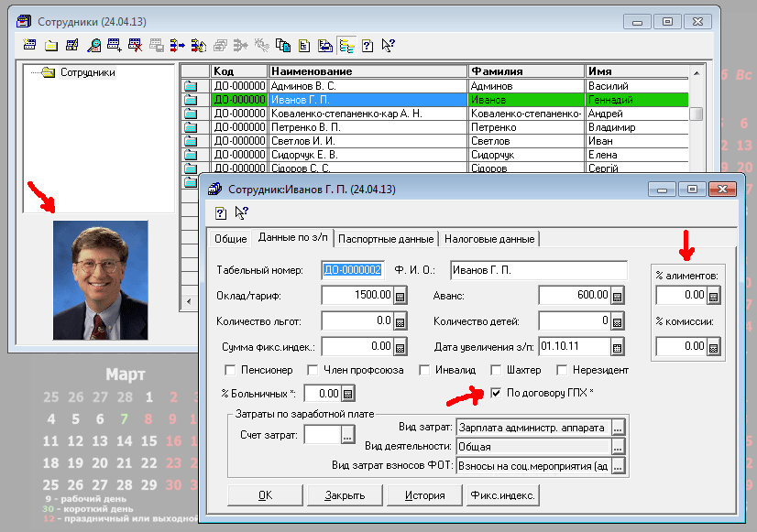Enable the Пенсионер checkbox
Image resolution: width=757 pixels, height=532 pixels.
[x=230, y=371]
